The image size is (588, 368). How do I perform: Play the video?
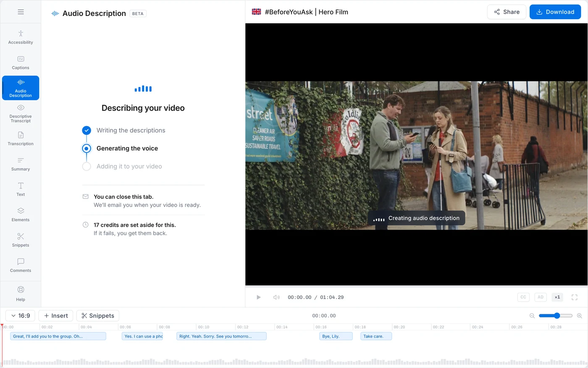tap(259, 297)
